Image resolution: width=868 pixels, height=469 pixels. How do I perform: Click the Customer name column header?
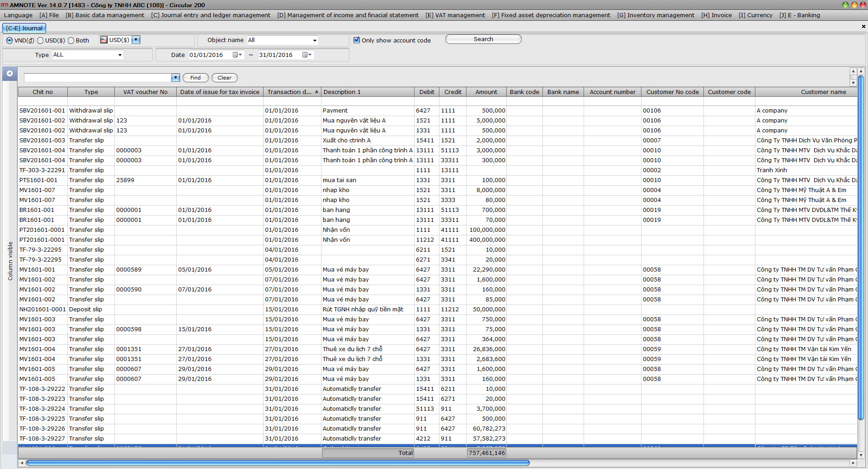(x=823, y=92)
